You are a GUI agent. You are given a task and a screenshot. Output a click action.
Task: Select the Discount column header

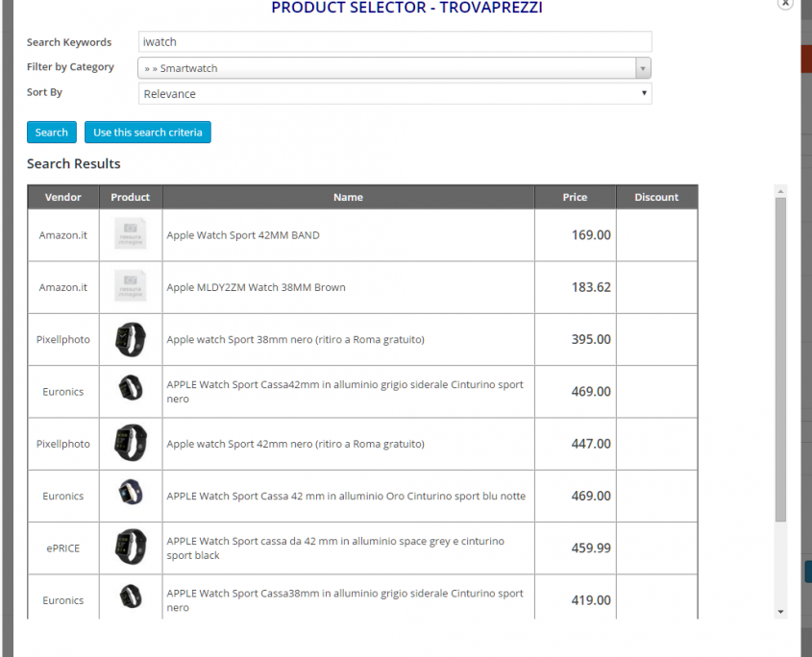coord(656,197)
